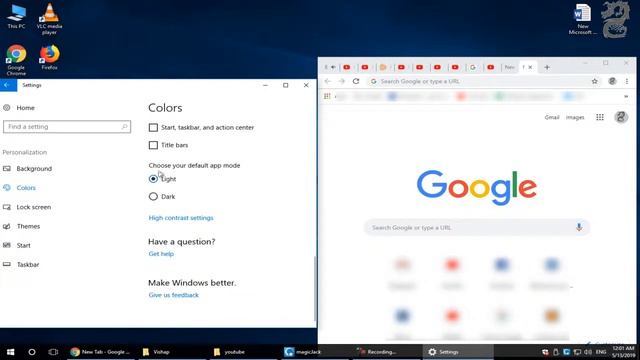This screenshot has height=360, width=640.
Task: Go back in Settings window
Action: [7, 85]
